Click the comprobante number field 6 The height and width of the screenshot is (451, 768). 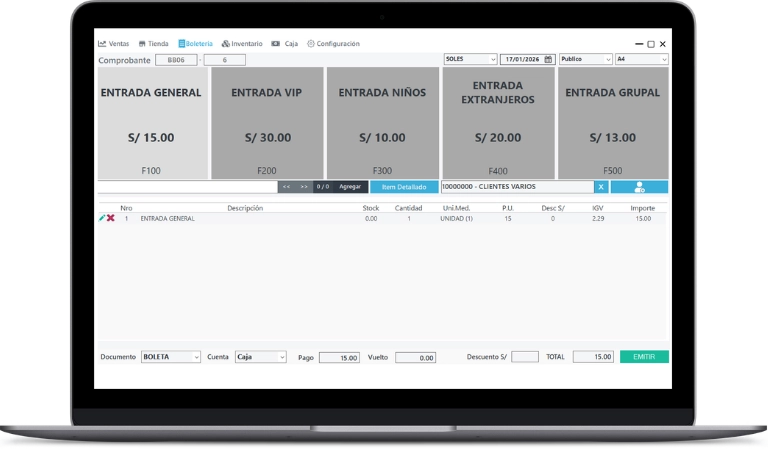(x=224, y=60)
